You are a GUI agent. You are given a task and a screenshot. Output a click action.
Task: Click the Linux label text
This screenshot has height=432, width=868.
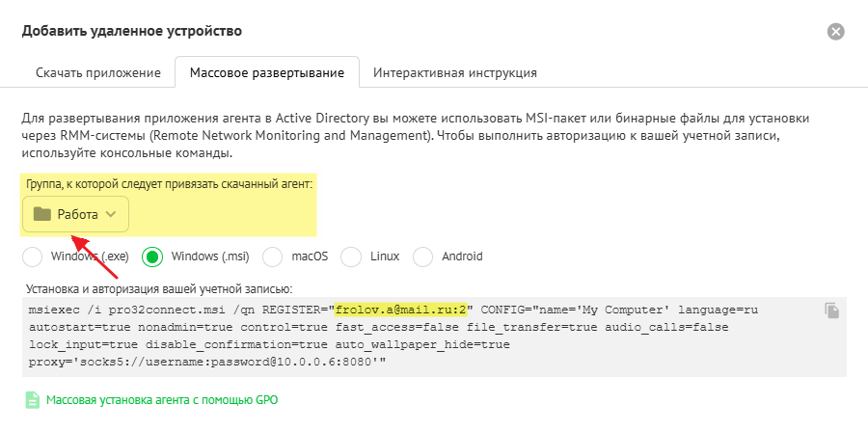(x=384, y=256)
